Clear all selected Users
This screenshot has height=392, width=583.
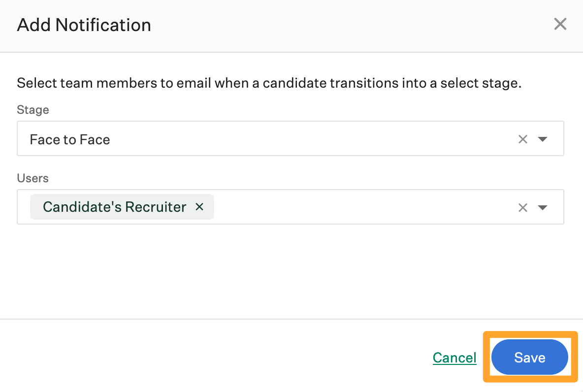(522, 207)
